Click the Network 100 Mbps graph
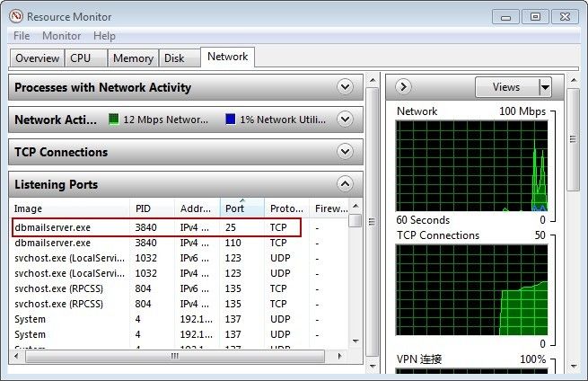The image size is (588, 381). click(x=472, y=166)
